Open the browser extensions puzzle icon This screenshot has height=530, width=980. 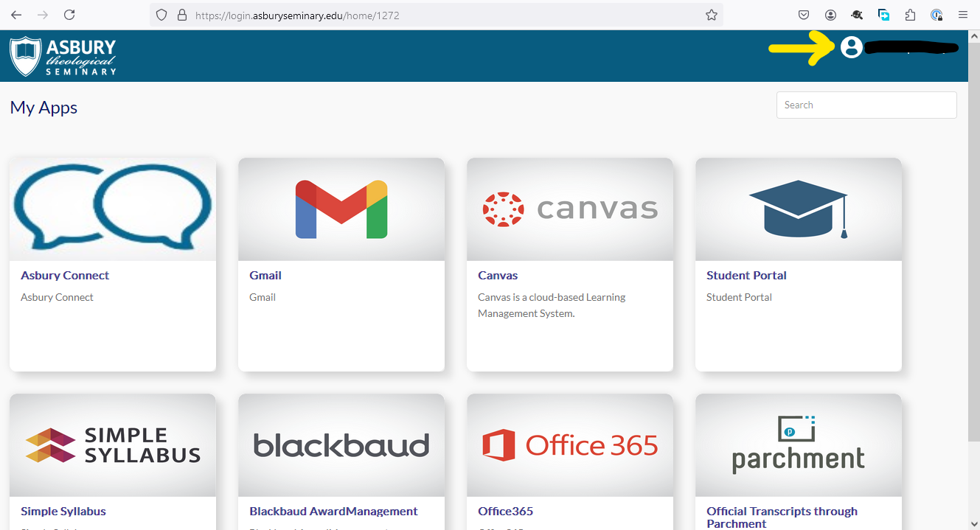click(910, 15)
